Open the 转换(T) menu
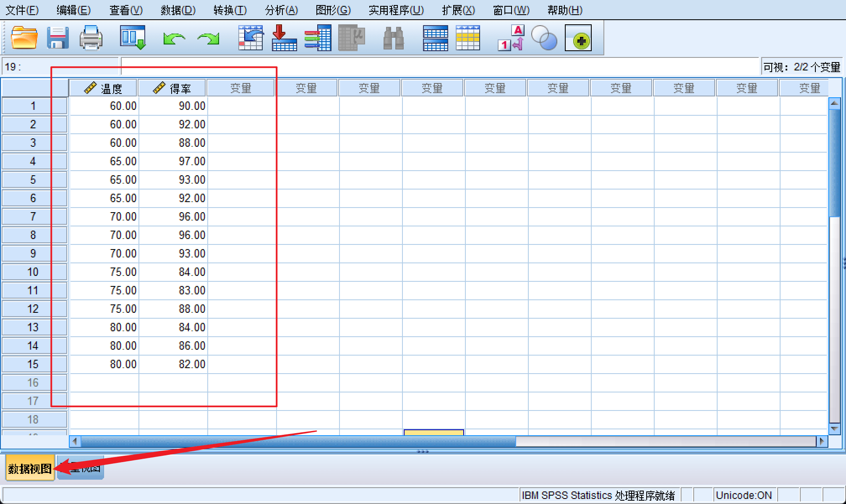 [230, 10]
